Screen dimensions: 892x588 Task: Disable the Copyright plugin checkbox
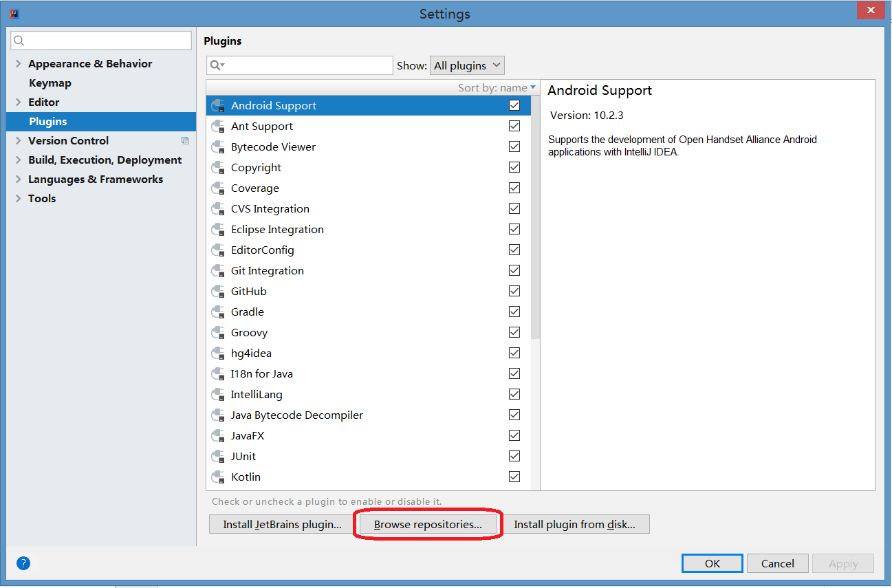click(514, 167)
